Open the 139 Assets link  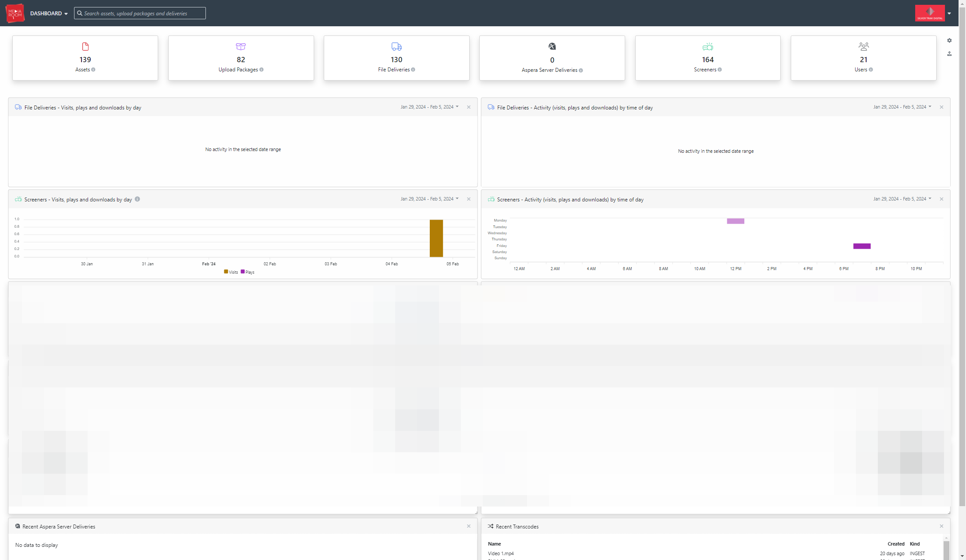click(85, 60)
